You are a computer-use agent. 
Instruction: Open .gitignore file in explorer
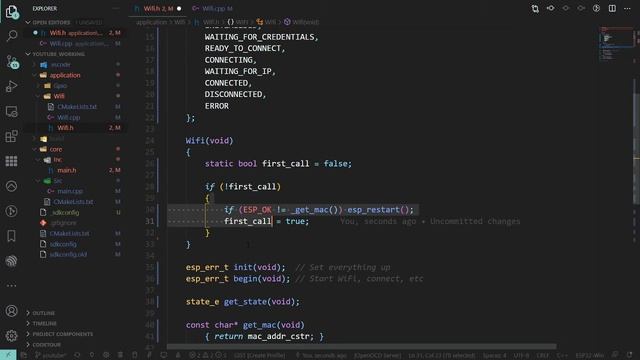64,223
